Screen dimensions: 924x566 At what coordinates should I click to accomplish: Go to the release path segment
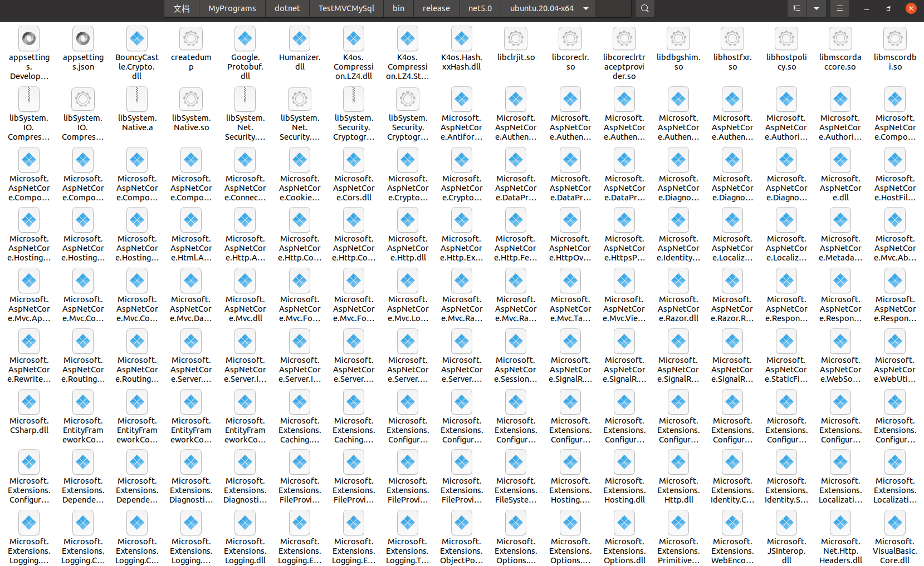pos(436,8)
